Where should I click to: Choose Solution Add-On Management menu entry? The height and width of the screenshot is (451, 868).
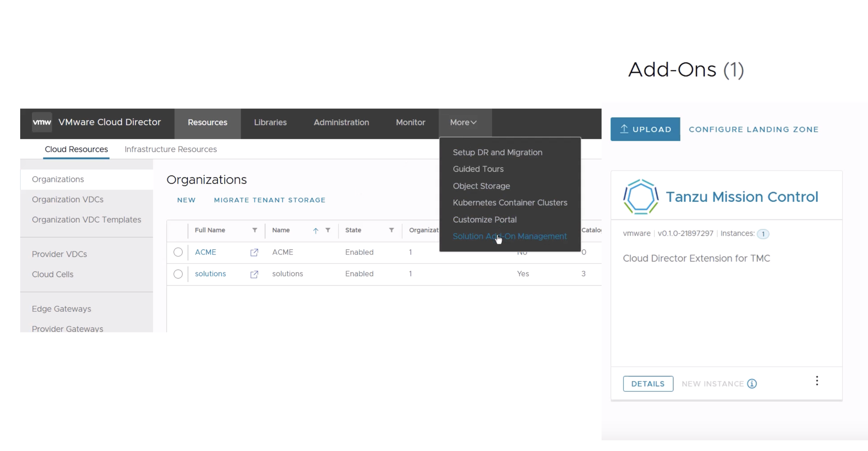pyautogui.click(x=509, y=236)
